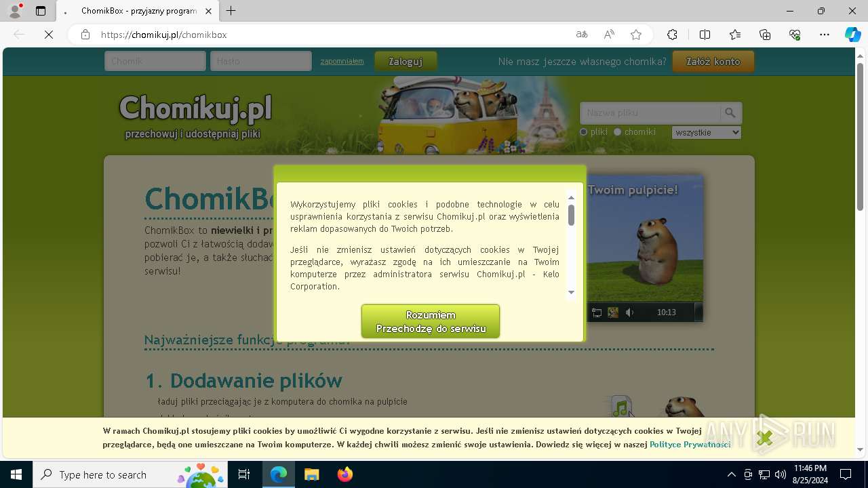Click the taskbar clock showing 11:46 PM
Image resolution: width=868 pixels, height=488 pixels.
810,474
